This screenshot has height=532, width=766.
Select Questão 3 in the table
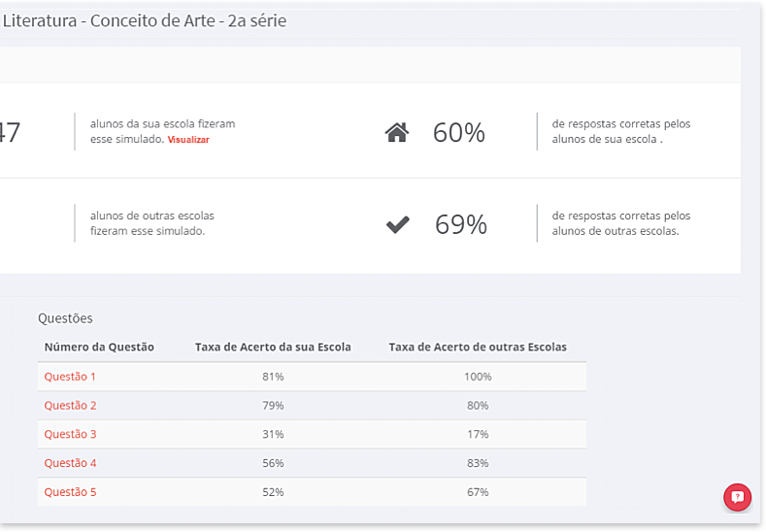pyautogui.click(x=70, y=434)
